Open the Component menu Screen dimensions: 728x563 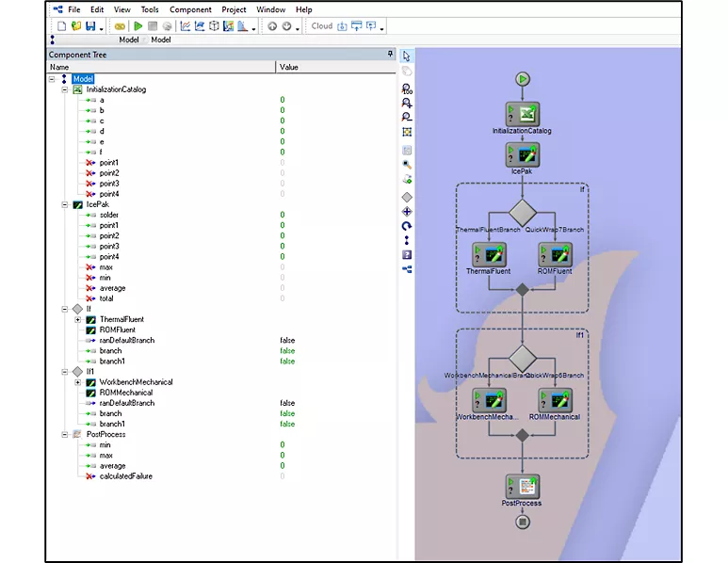(x=190, y=9)
